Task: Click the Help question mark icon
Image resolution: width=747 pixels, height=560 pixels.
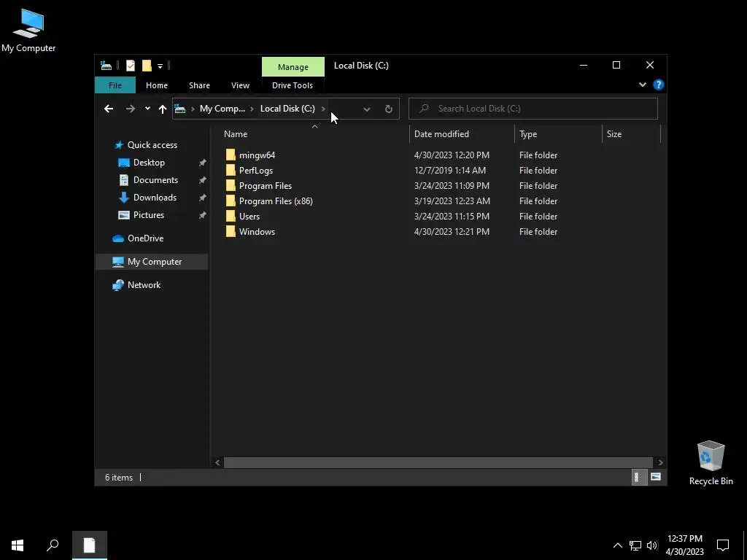Action: 659,85
